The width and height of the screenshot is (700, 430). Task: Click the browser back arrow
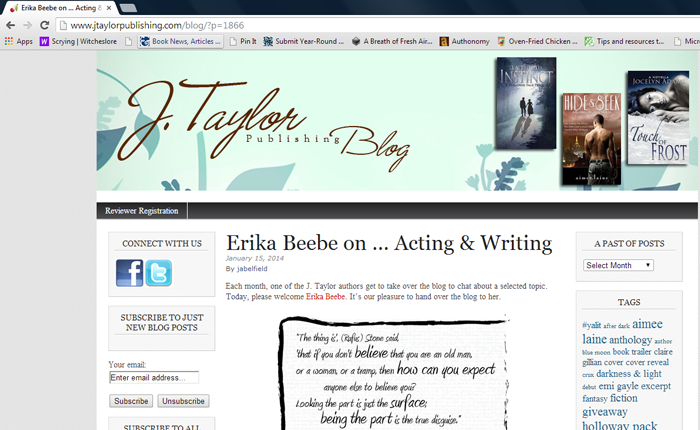[10, 24]
